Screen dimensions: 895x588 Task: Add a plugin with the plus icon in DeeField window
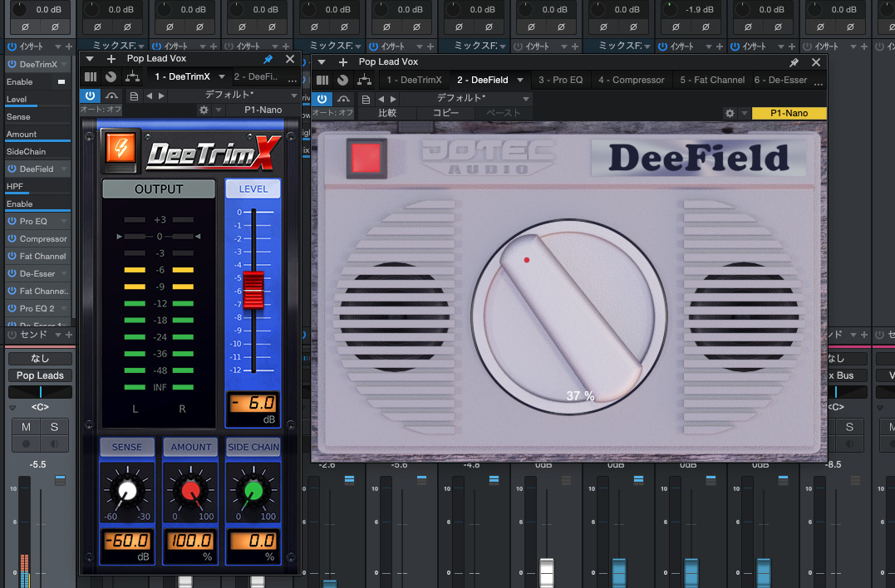[342, 61]
